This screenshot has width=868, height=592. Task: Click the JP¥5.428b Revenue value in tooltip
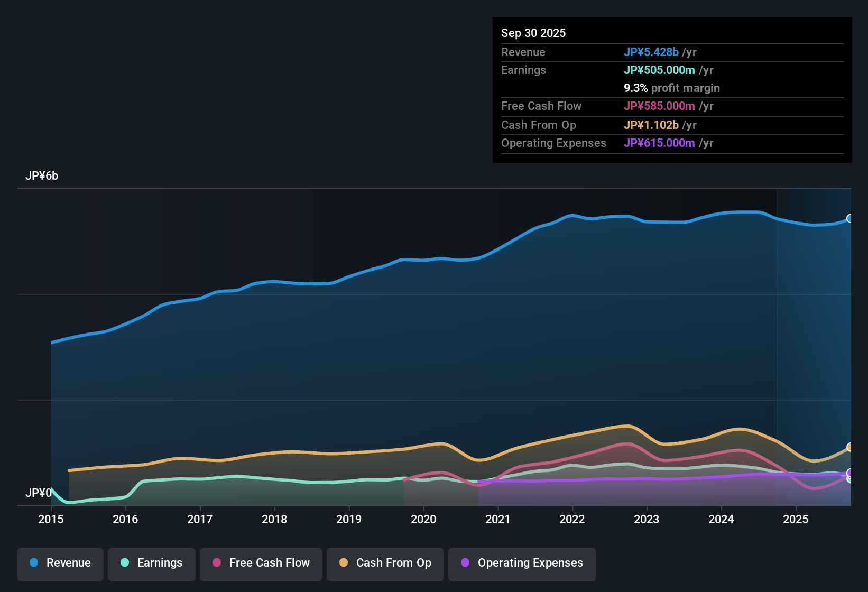[x=652, y=52]
